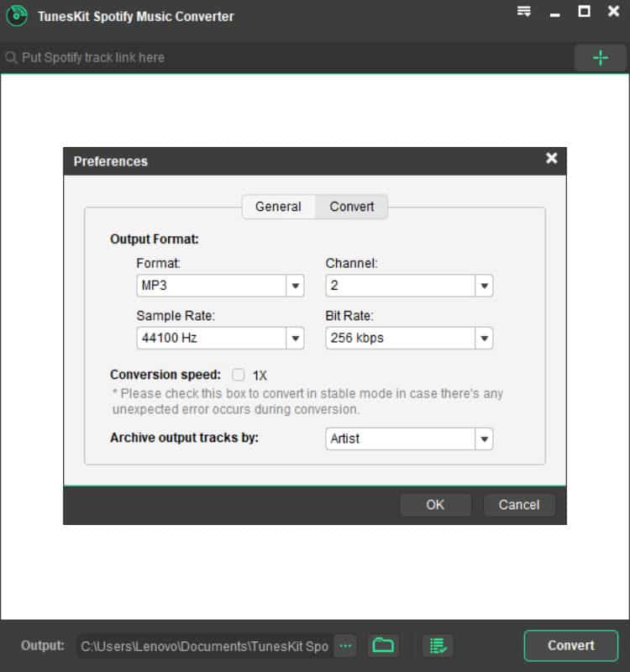Viewport: 630px width, 672px height.
Task: Click the green Convert button
Action: 571,645
